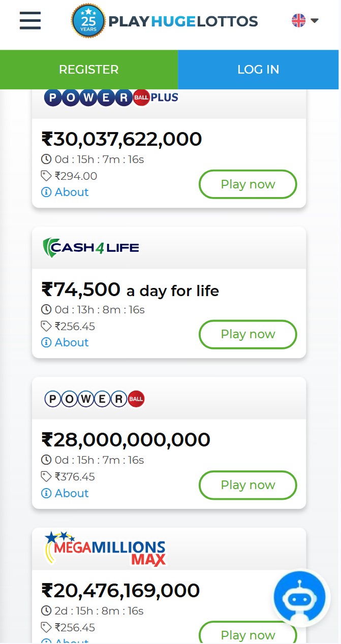The height and width of the screenshot is (644, 341).
Task: Click the Cash4Life info icon beside About
Action: point(46,342)
